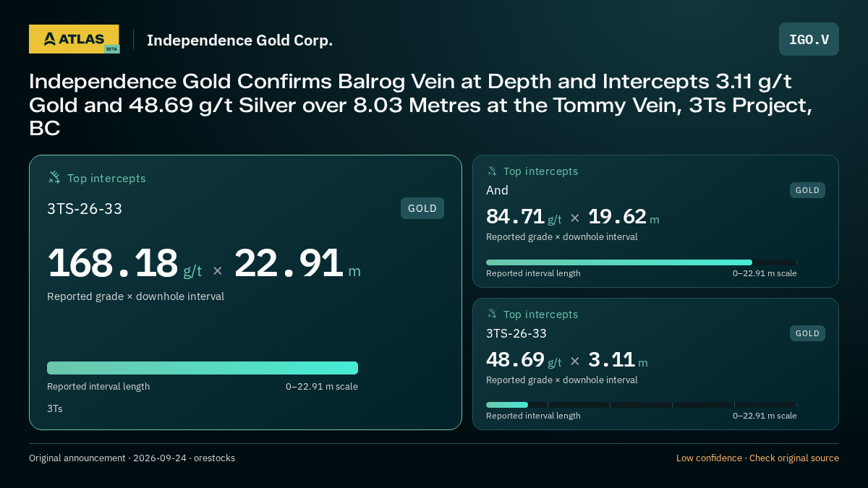Viewport: 868px width, 488px height.
Task: Click the 22.91 m interval progress bar
Action: click(x=203, y=368)
